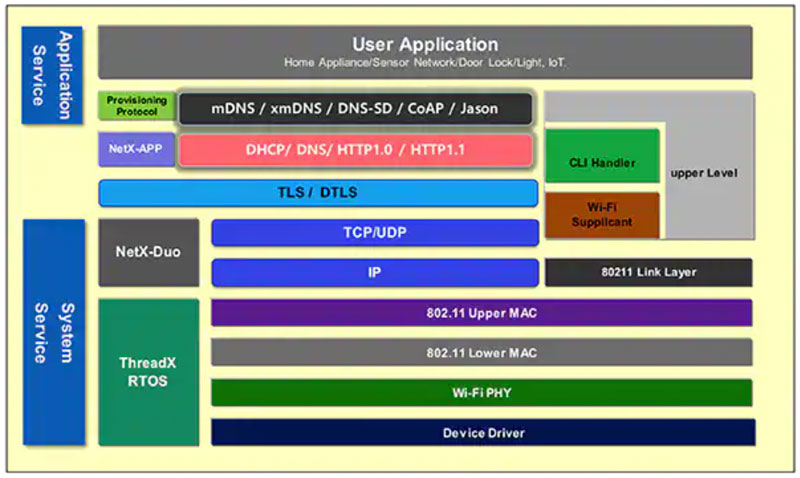800x478 pixels.
Task: Select the 802.11 Upper MAC bar
Action: pyautogui.click(x=482, y=313)
